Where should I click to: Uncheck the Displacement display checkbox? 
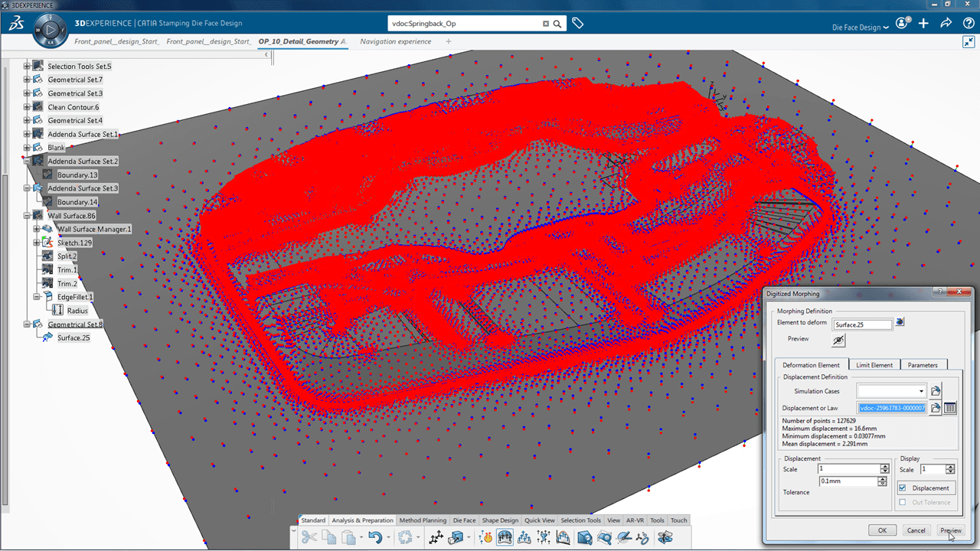(x=903, y=487)
